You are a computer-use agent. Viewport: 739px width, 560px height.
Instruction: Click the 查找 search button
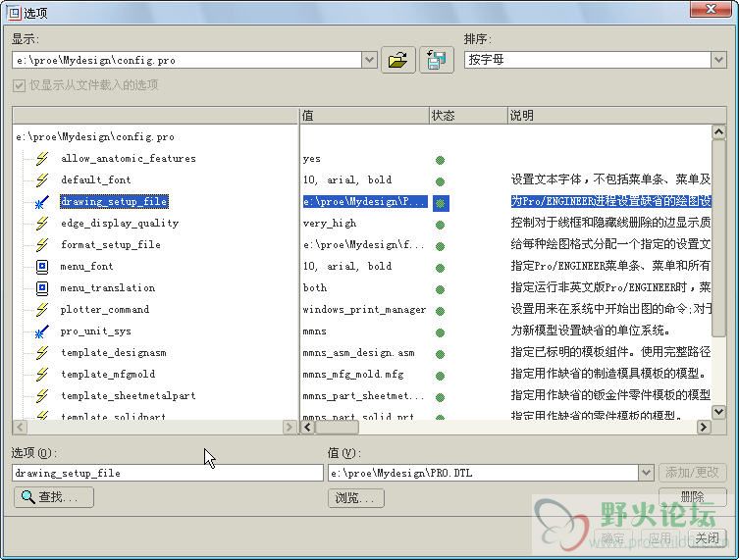[54, 497]
